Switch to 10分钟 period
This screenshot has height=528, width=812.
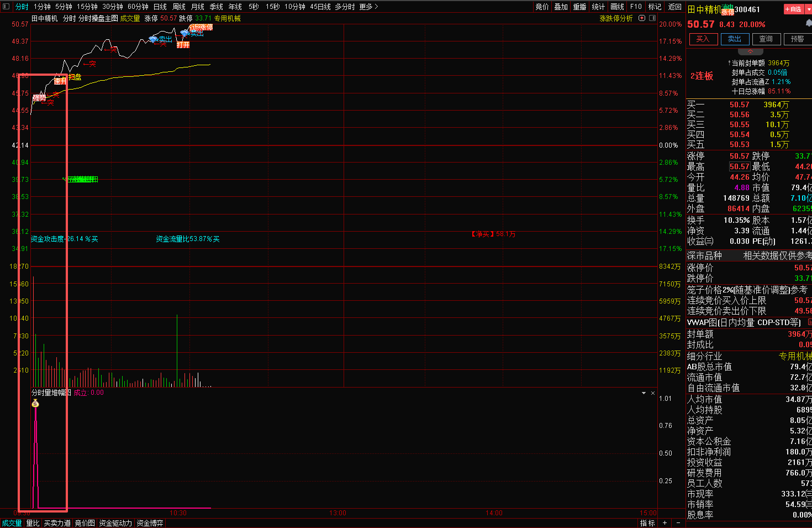[295, 7]
